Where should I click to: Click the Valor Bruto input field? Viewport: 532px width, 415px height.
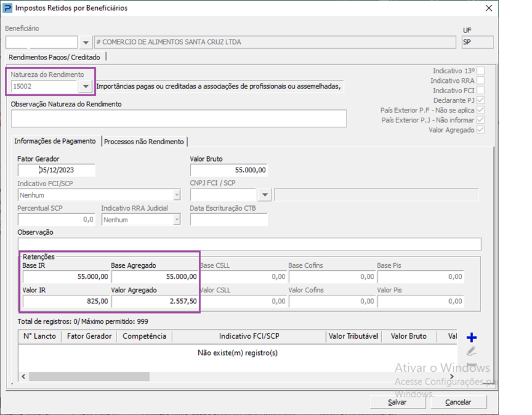pos(229,170)
